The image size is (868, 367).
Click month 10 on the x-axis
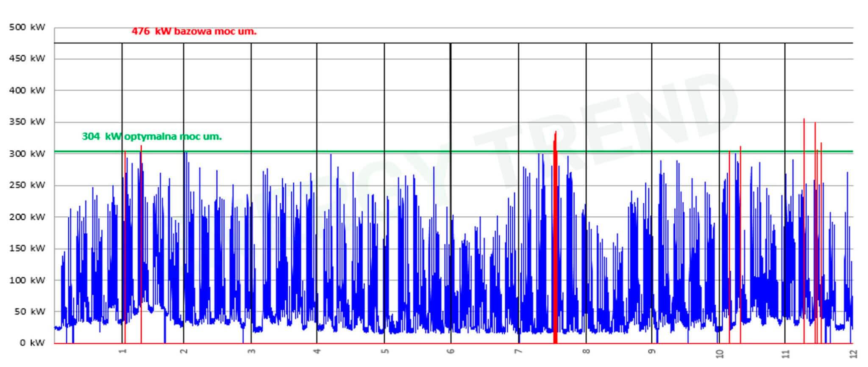[719, 353]
